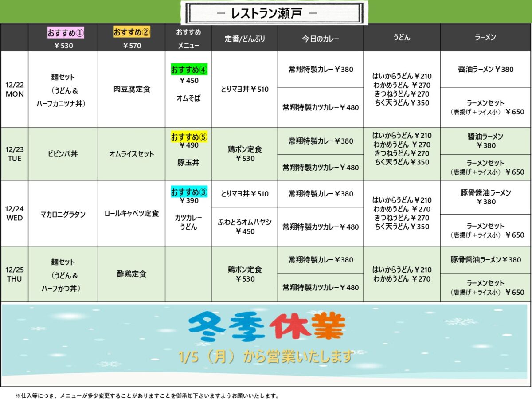Select the 今日のカレー column header
Viewport: 532px width, 399px height.
[x=321, y=39]
